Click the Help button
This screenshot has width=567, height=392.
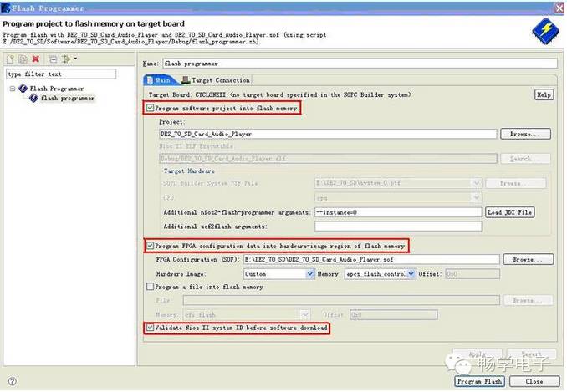[x=544, y=94]
